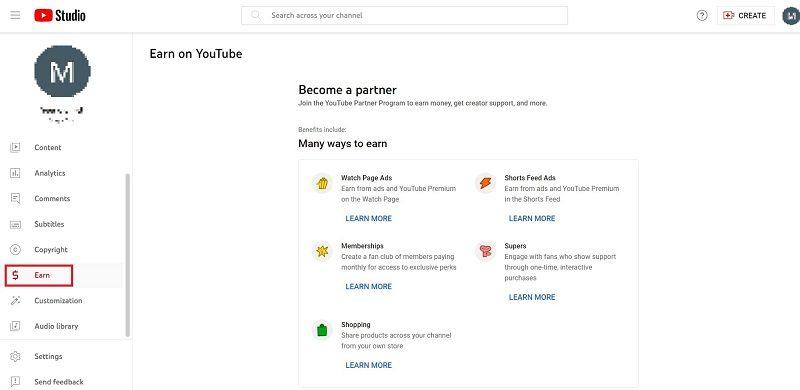The height and width of the screenshot is (390, 800).
Task: Click the Supers heading
Action: tap(515, 246)
